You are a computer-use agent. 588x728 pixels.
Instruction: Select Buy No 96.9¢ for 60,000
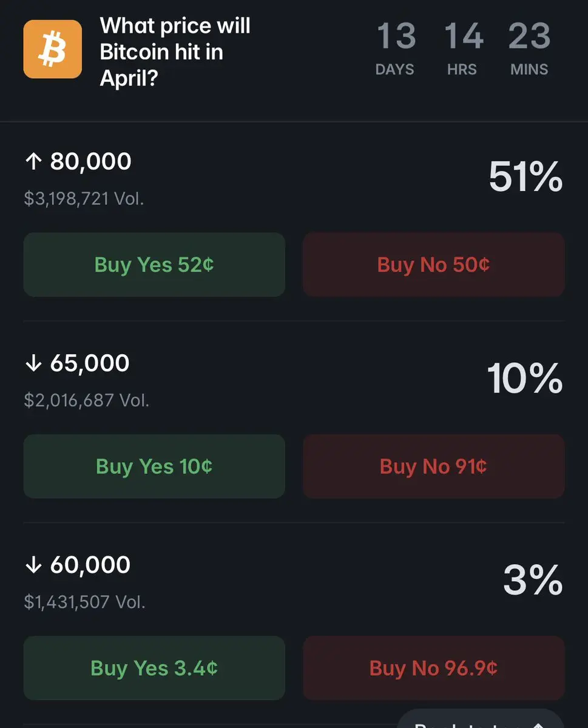pos(433,668)
